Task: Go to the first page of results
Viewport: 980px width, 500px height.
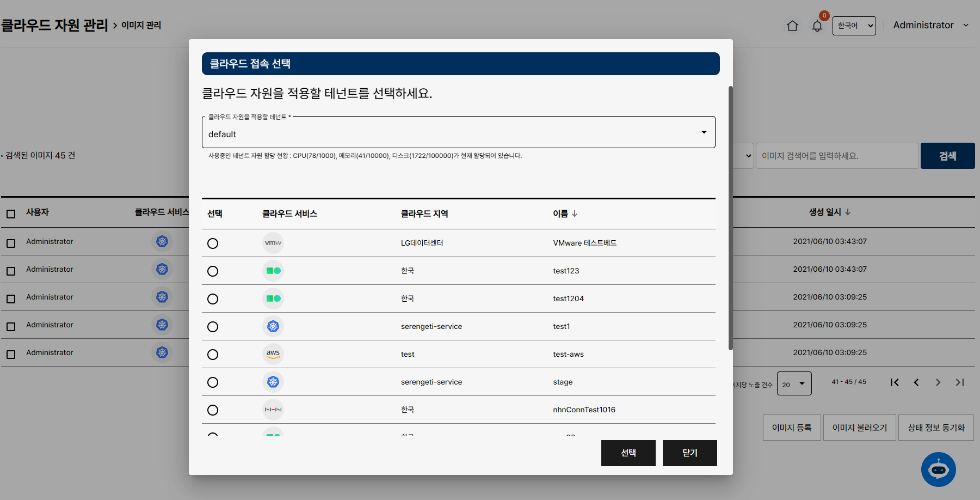Action: click(895, 382)
